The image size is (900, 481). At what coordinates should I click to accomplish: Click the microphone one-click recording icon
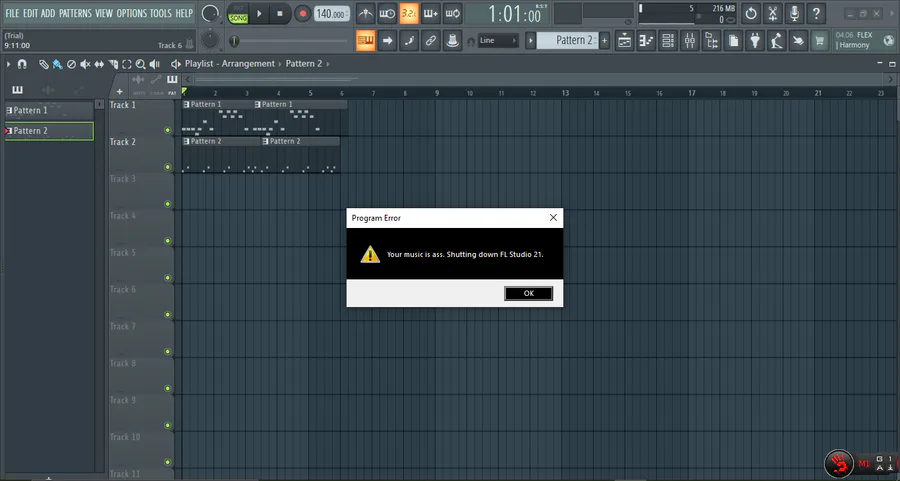tap(794, 13)
